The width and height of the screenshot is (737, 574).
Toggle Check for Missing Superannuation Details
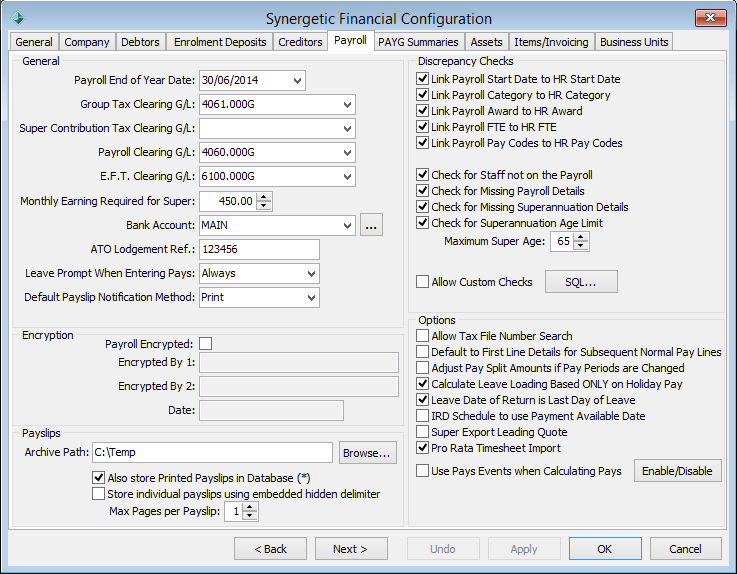click(x=423, y=206)
